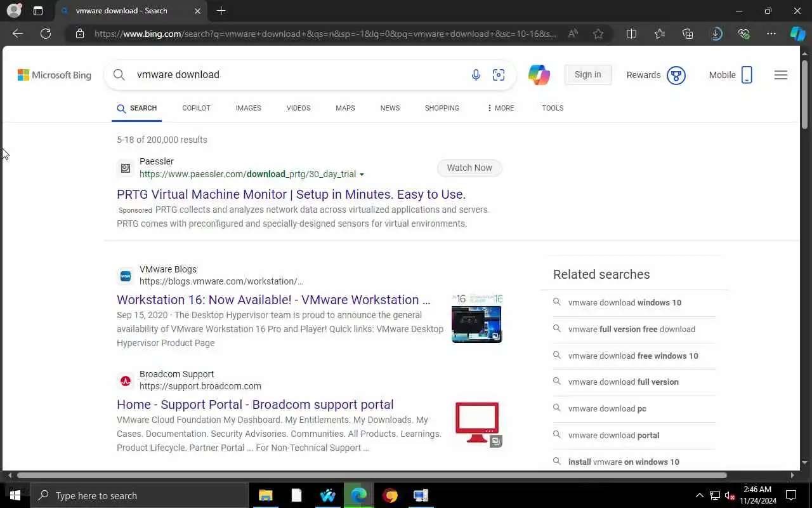The image size is (812, 508).
Task: Click the search magnifier in Bing box
Action: (119, 75)
